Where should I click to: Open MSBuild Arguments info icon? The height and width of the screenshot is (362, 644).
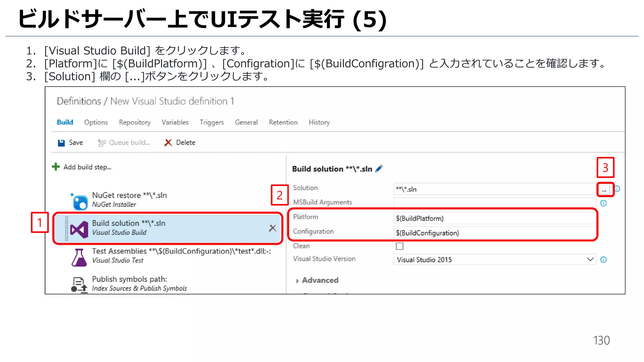pyautogui.click(x=603, y=203)
